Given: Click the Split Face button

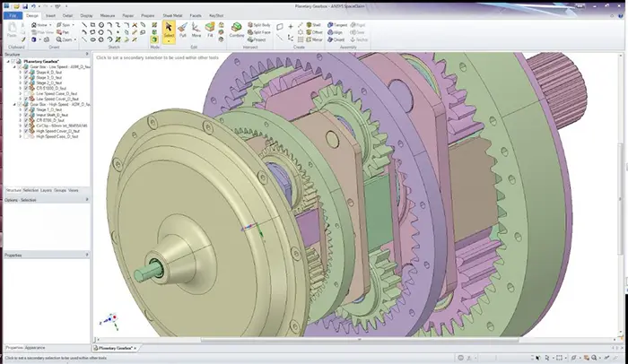Looking at the screenshot, I should point(260,33).
